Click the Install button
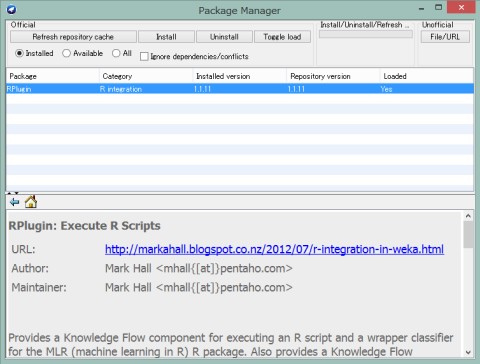 pos(166,37)
